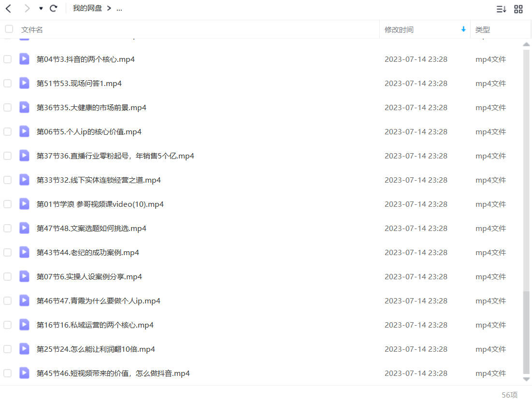Click video icon of 第45节46.短视频带来的价值 file
Screen dimensions: 532x402
point(24,373)
